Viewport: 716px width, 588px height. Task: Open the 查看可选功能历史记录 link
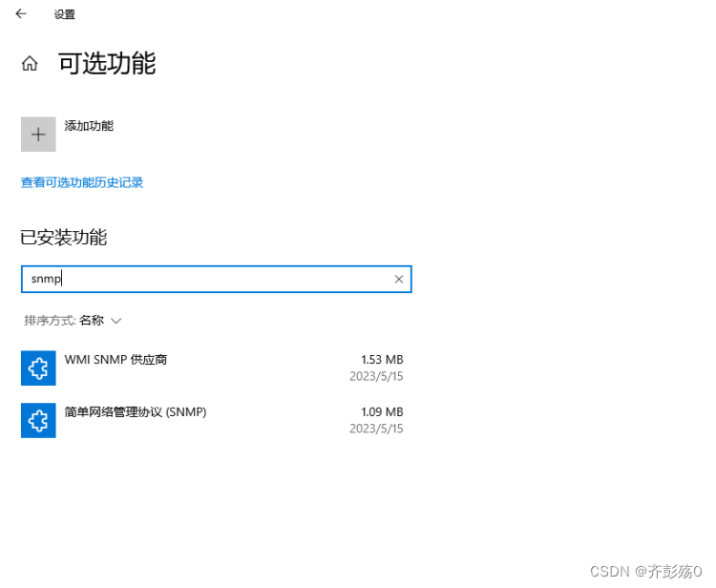82,182
